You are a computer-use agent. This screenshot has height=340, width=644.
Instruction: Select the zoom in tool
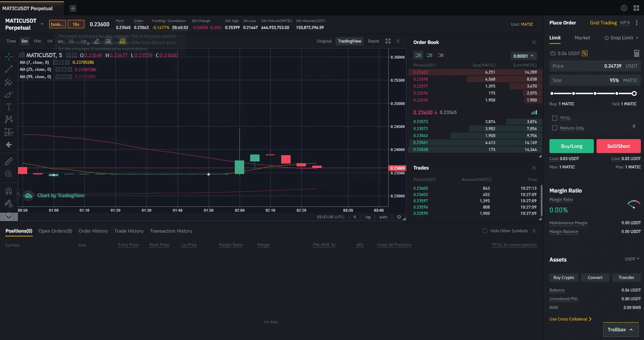[x=9, y=174]
